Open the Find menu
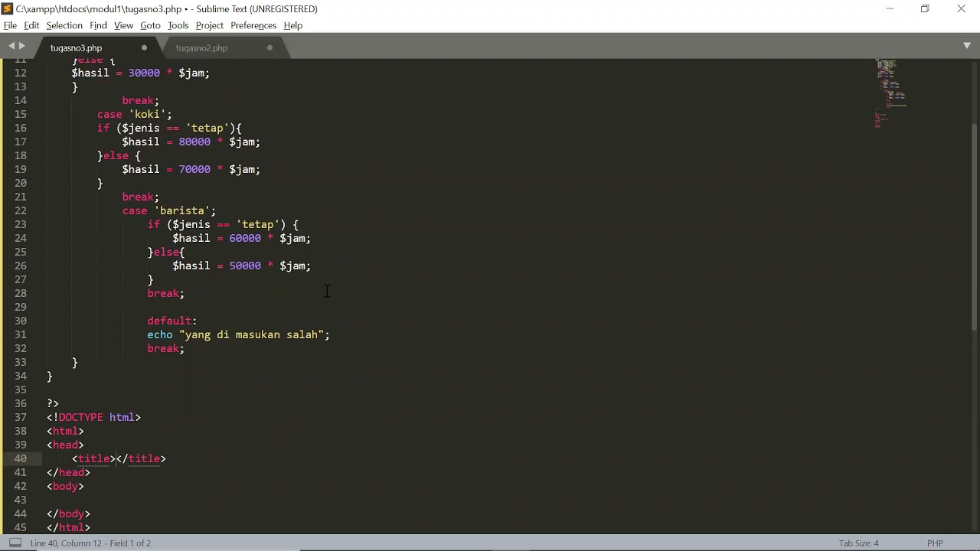Viewport: 980px width, 551px height. point(98,25)
